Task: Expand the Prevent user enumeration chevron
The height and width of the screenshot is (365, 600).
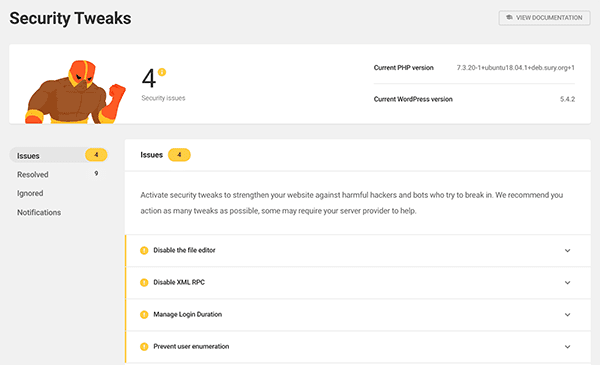Action: [567, 347]
